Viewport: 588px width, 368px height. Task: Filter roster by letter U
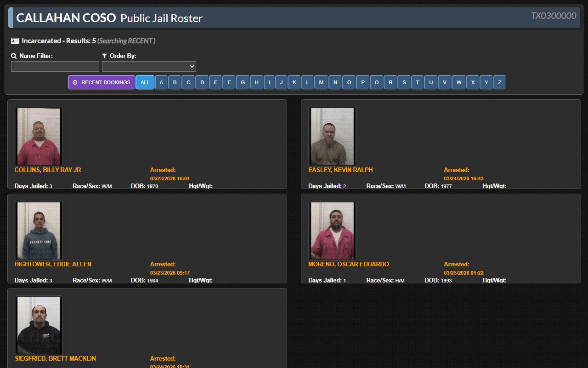point(431,82)
